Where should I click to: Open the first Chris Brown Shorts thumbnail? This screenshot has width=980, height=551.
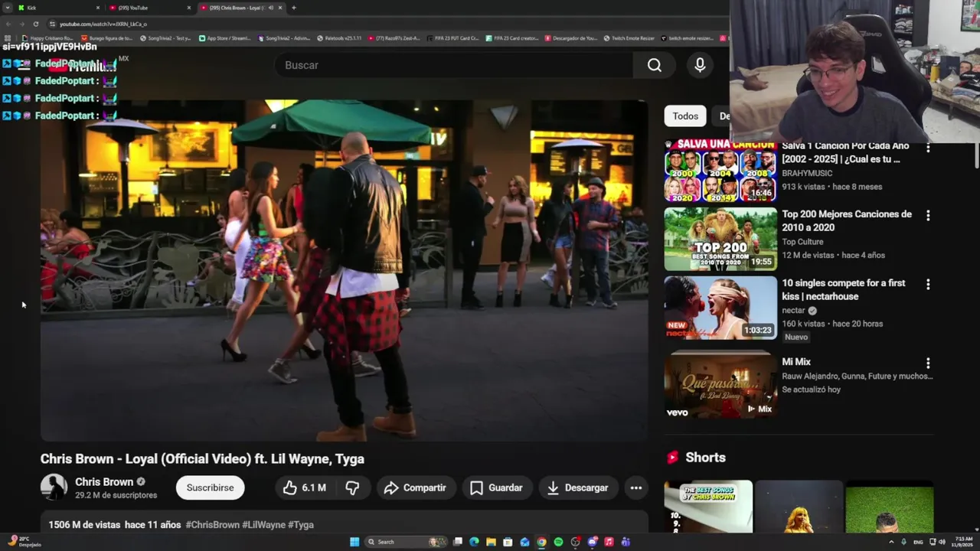[708, 507]
